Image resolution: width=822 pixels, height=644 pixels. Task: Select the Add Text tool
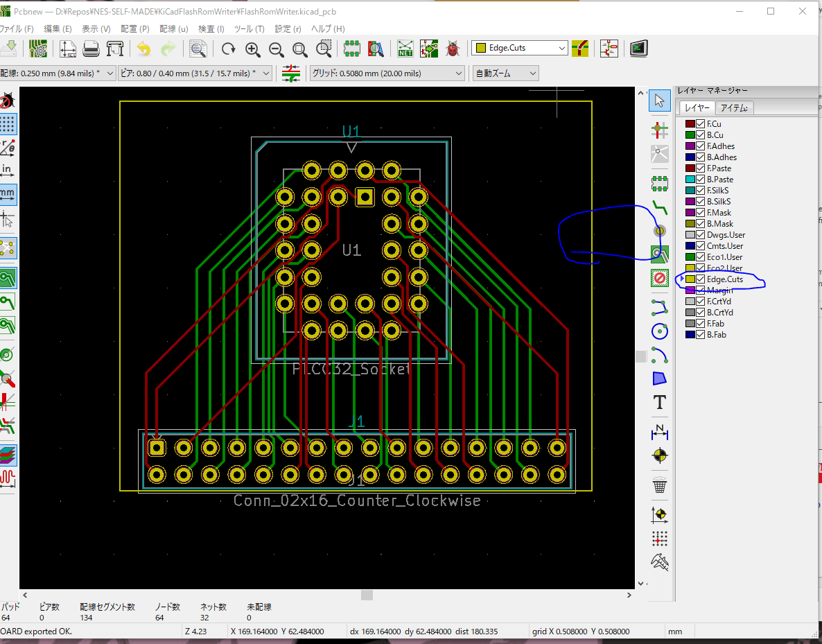(x=660, y=402)
